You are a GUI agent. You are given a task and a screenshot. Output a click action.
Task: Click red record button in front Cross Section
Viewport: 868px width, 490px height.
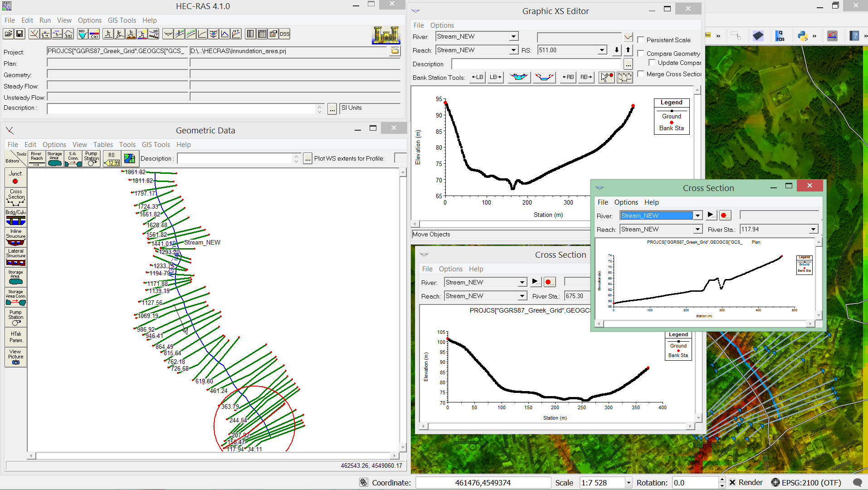tap(724, 216)
